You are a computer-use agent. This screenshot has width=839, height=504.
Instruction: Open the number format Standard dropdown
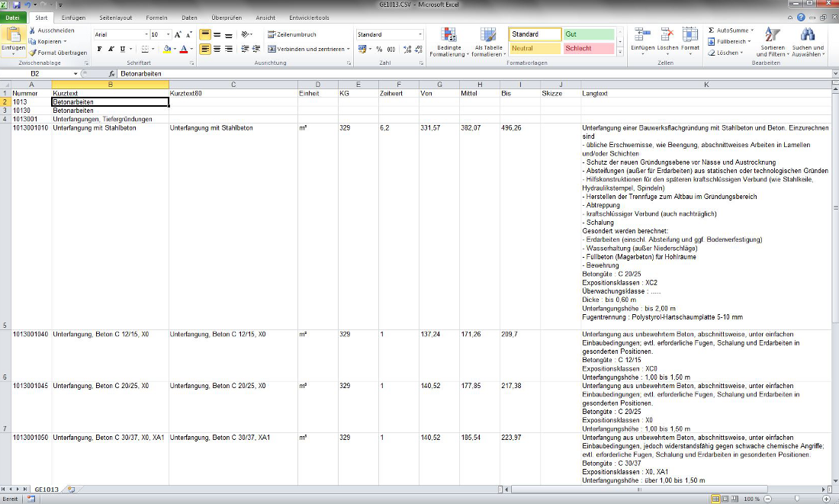pos(419,34)
